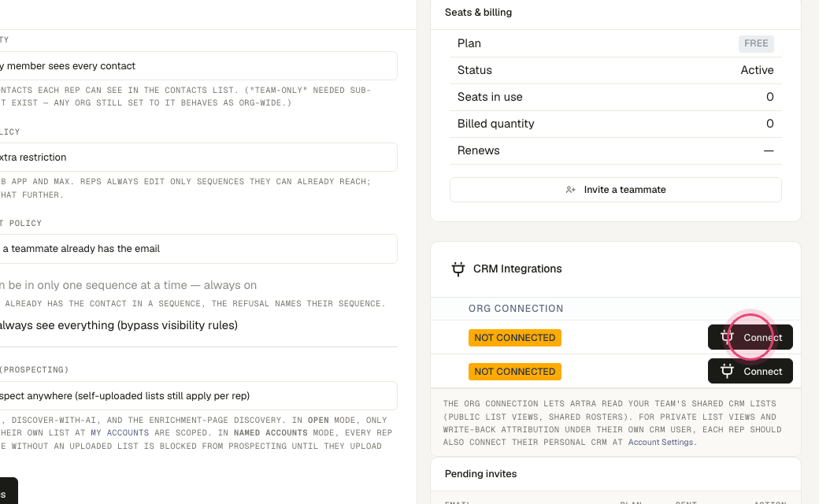Click Connect in the second org connection row
Screen dimensions: 819x504
[750, 372]
